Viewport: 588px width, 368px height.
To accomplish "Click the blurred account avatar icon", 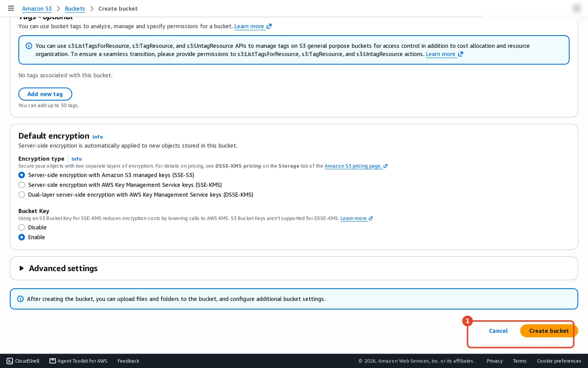I will click(577, 8).
